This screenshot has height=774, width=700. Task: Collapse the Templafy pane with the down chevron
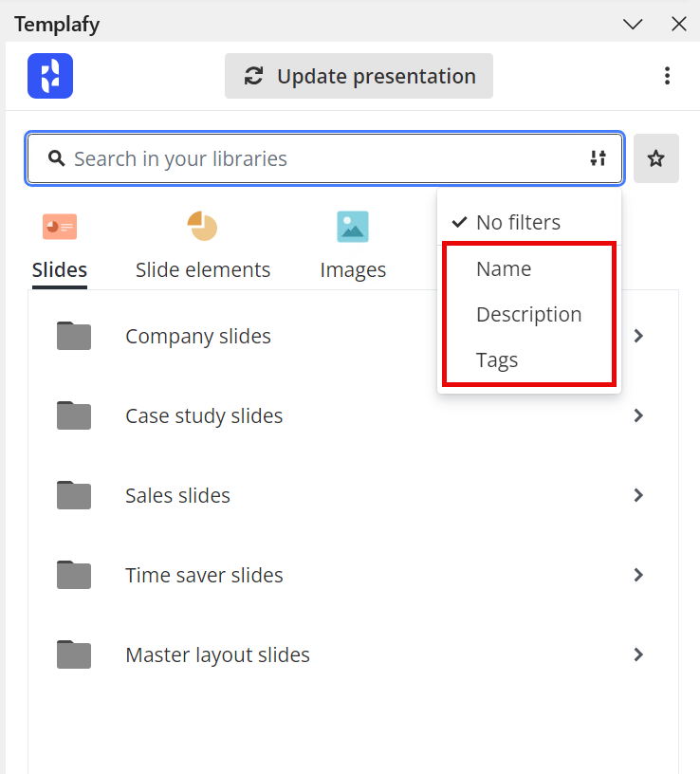tap(633, 24)
